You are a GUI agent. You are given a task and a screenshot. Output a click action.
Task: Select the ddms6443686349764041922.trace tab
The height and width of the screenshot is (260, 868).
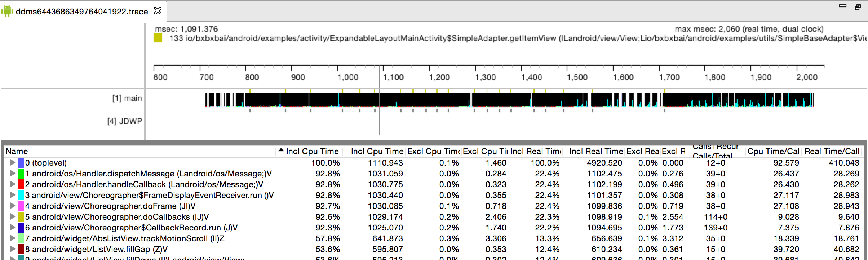(82, 12)
